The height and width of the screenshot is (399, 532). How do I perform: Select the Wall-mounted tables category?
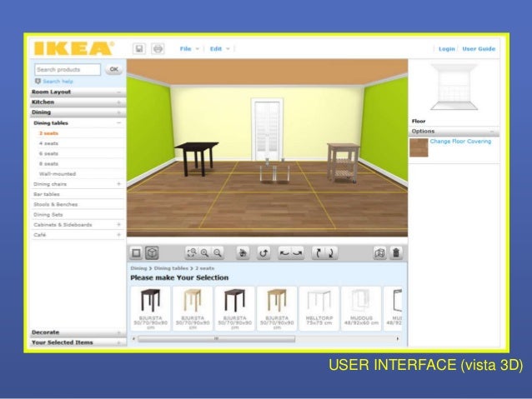tap(58, 174)
